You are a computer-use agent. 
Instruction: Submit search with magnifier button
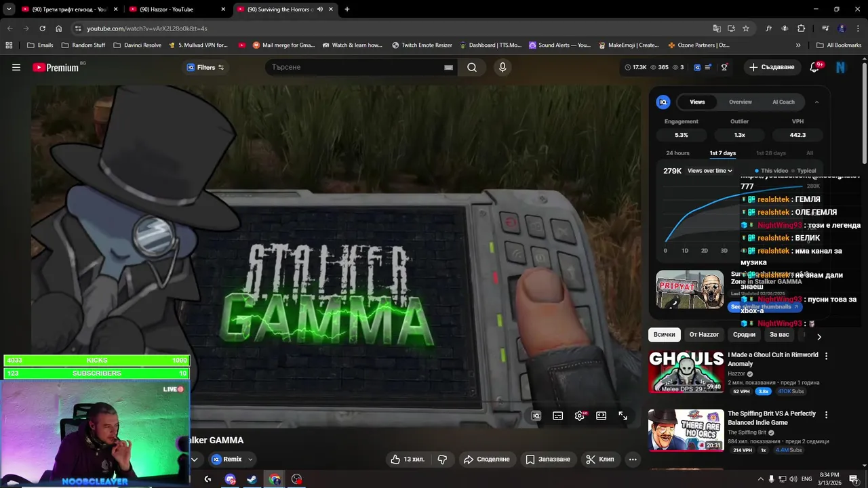coord(472,67)
